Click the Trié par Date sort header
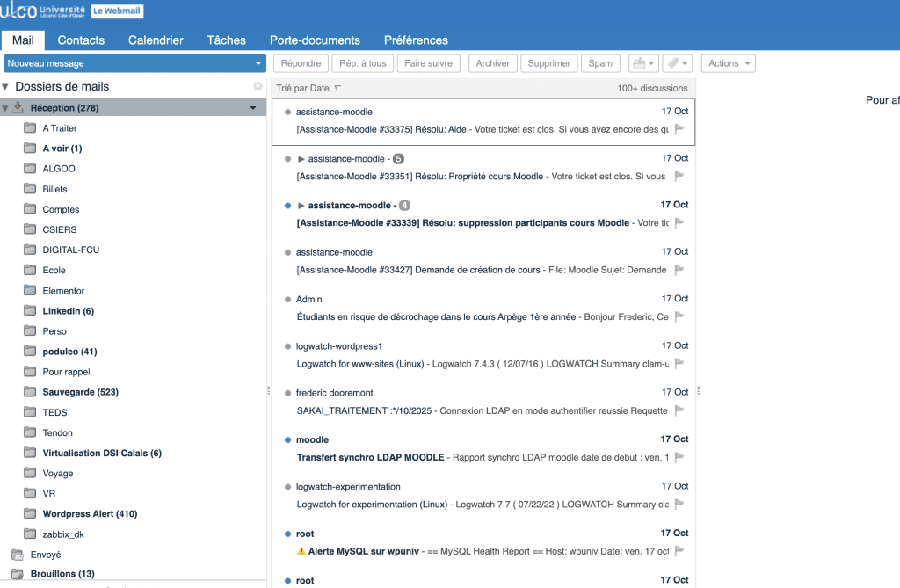The height and width of the screenshot is (588, 900). click(x=308, y=88)
